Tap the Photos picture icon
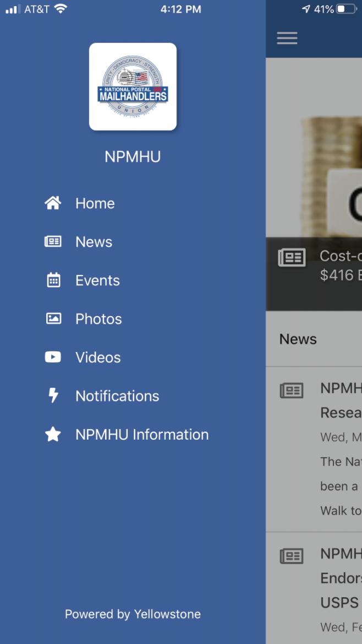 53,319
